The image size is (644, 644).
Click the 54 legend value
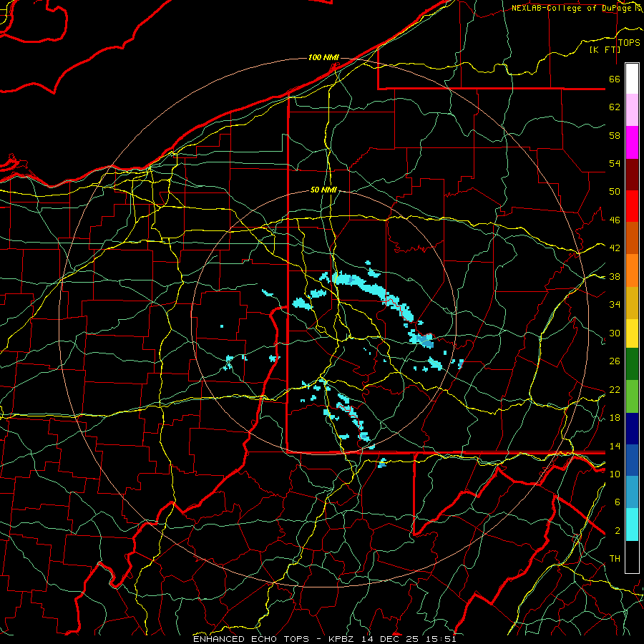pyautogui.click(x=615, y=163)
